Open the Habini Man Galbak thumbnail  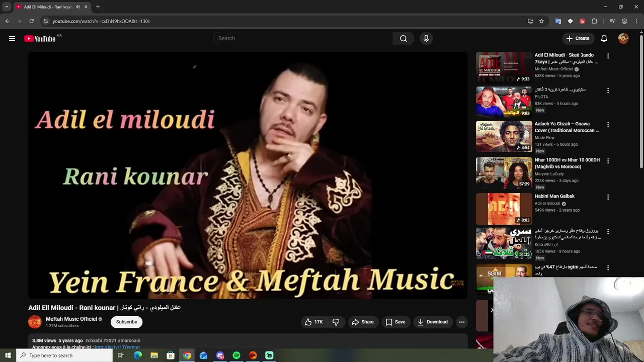pos(504,209)
